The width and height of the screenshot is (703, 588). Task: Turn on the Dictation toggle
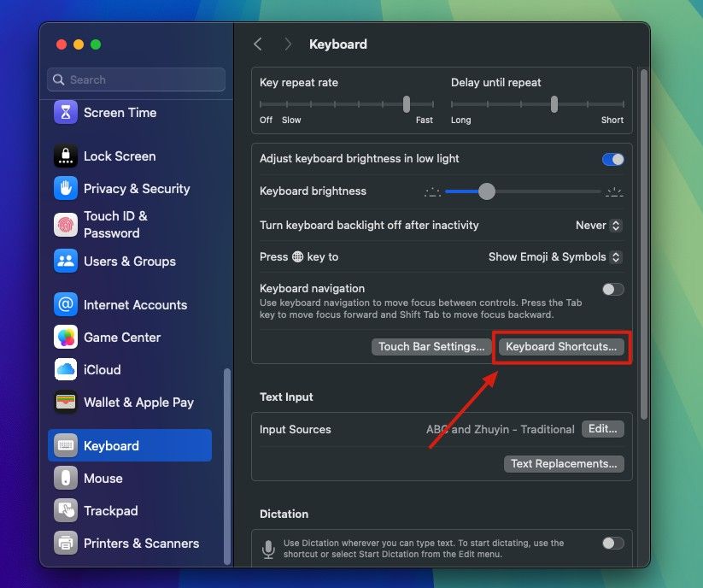[x=613, y=544]
